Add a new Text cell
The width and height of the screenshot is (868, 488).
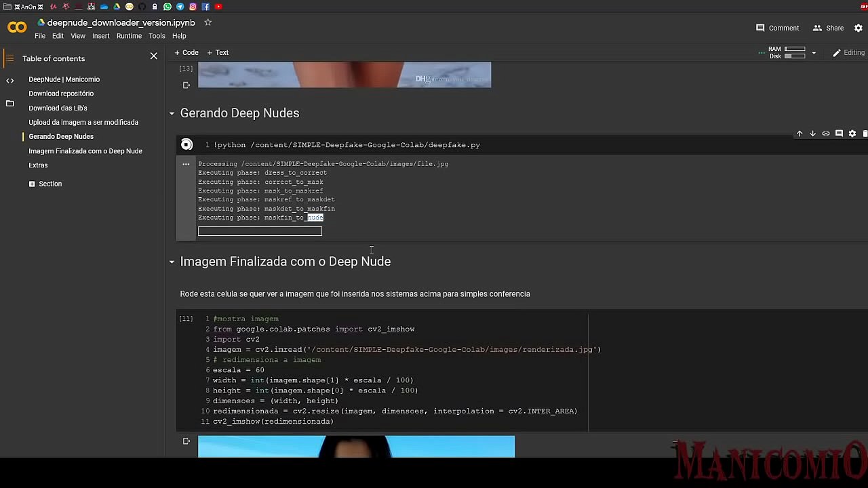[218, 52]
